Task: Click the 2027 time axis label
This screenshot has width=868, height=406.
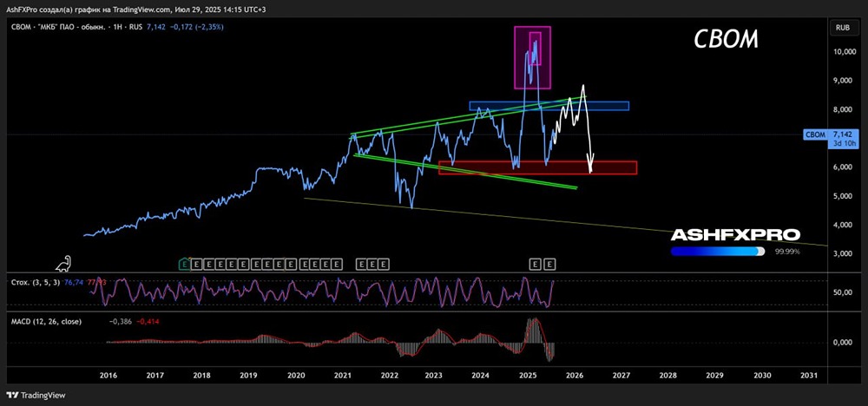Action: point(621,375)
